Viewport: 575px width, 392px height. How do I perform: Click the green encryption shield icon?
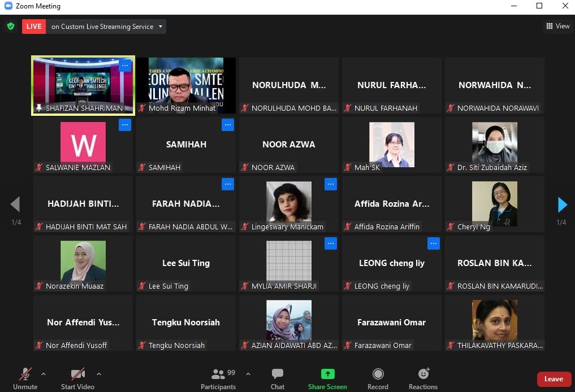pyautogui.click(x=11, y=26)
